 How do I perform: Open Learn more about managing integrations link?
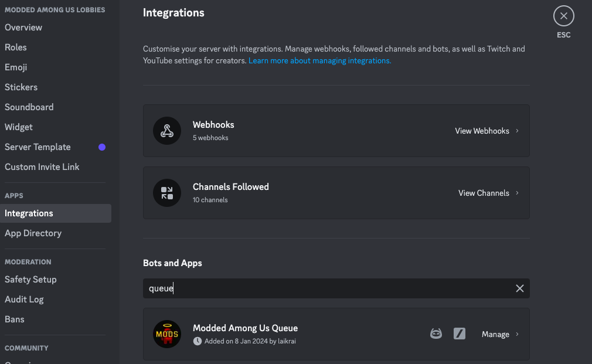(320, 61)
